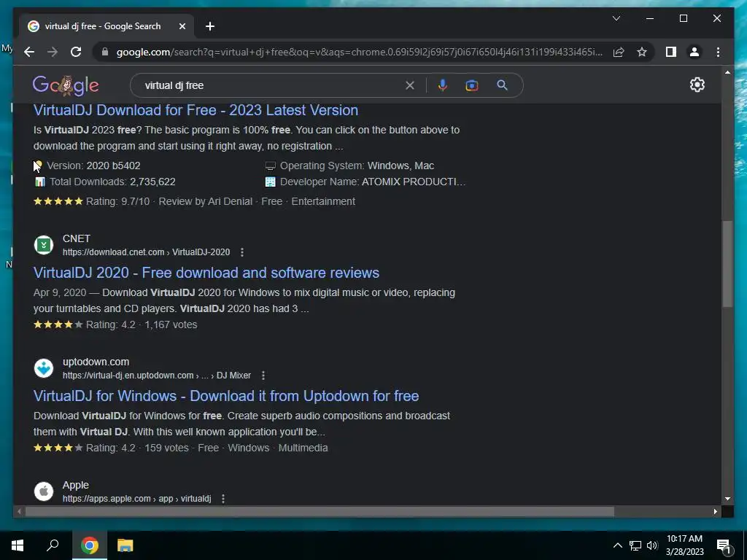Click the forward navigation arrow
The image size is (747, 560).
click(53, 52)
